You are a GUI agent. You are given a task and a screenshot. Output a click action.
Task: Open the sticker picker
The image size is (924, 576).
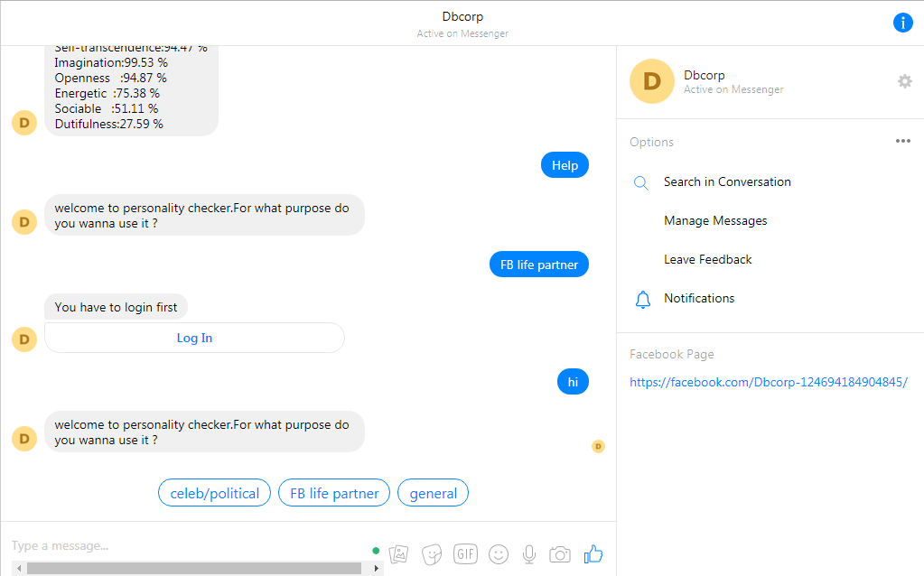click(x=432, y=554)
